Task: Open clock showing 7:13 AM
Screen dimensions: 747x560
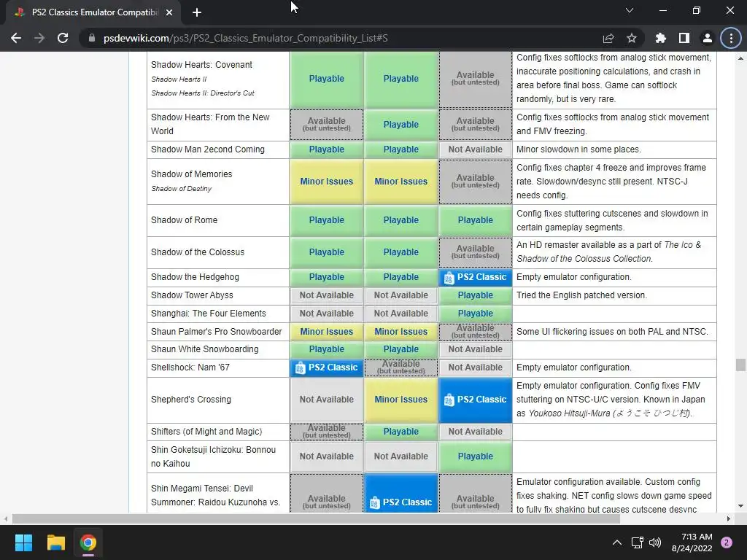Action: coord(692,542)
